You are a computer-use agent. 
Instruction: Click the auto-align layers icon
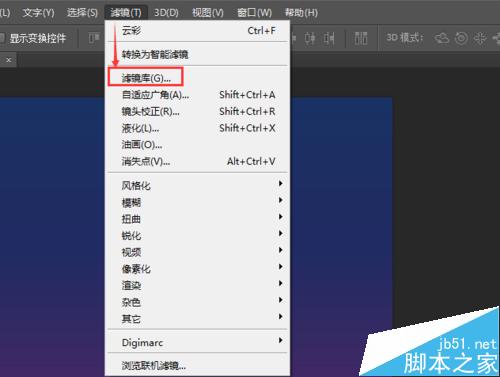click(361, 38)
